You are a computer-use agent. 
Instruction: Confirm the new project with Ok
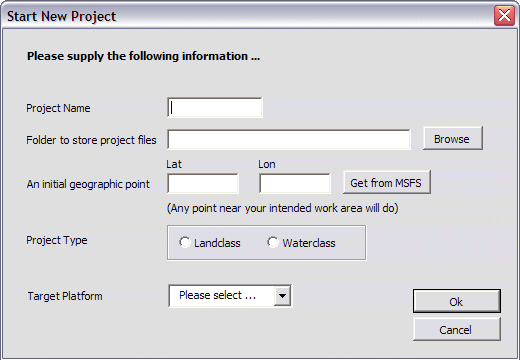coord(457,301)
